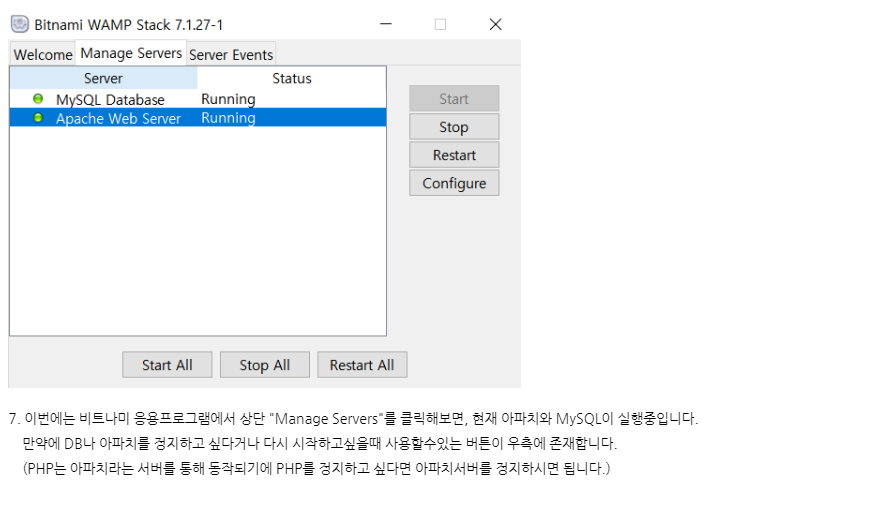This screenshot has width=871, height=516.
Task: Click the grayed-out Start button
Action: pyautogui.click(x=454, y=99)
